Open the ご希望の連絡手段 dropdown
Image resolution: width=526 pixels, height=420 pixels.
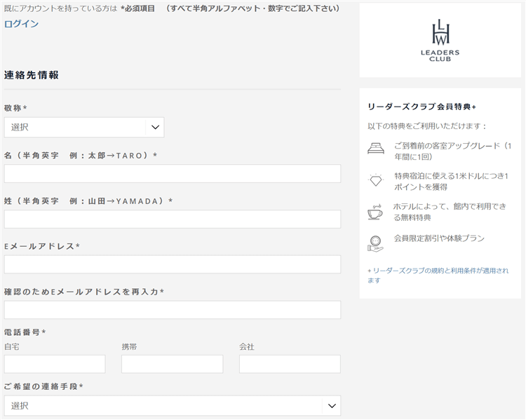click(172, 405)
